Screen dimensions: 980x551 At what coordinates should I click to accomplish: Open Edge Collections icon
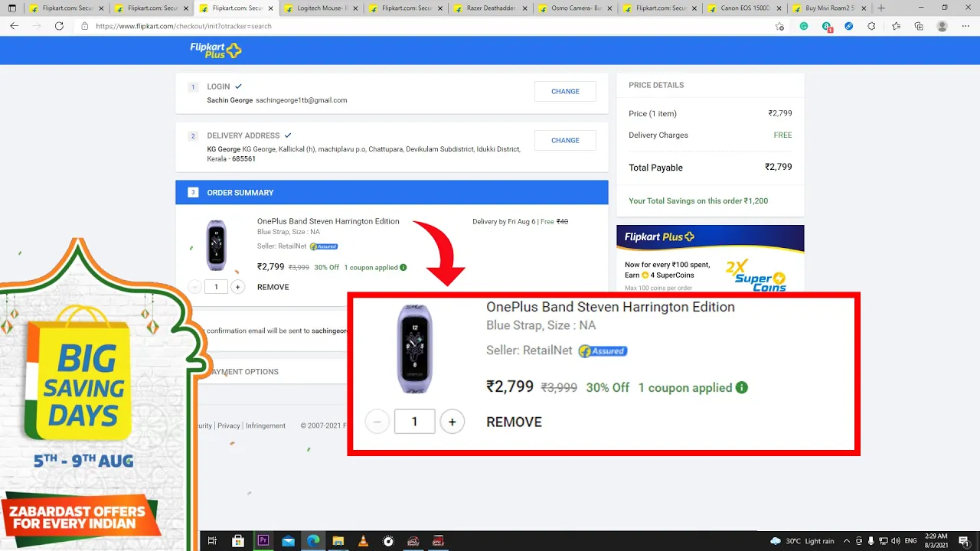click(x=919, y=26)
